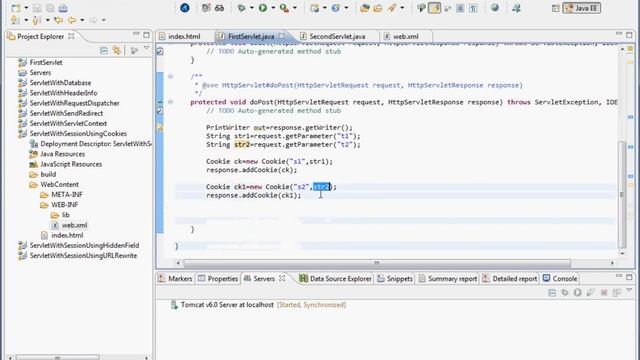Minimize the Servers bottom panel
The image size is (640, 360).
click(619, 277)
